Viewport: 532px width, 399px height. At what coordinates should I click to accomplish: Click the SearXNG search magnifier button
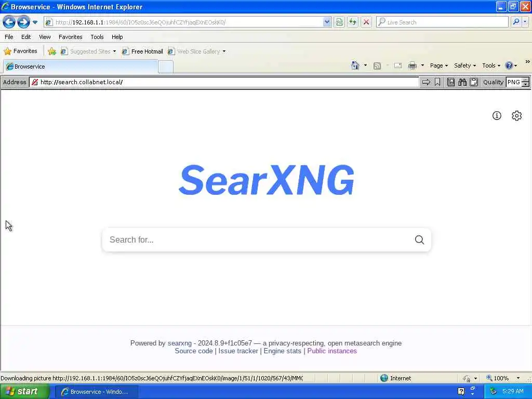click(x=419, y=240)
